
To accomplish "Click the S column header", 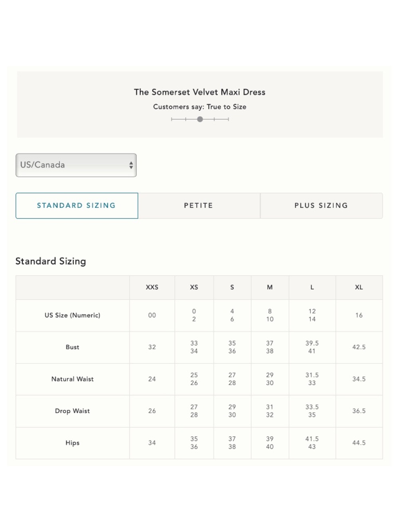I will coord(232,287).
